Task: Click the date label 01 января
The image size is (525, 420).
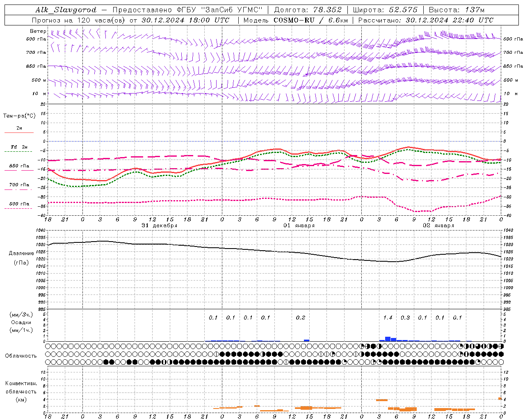Action: tap(299, 226)
